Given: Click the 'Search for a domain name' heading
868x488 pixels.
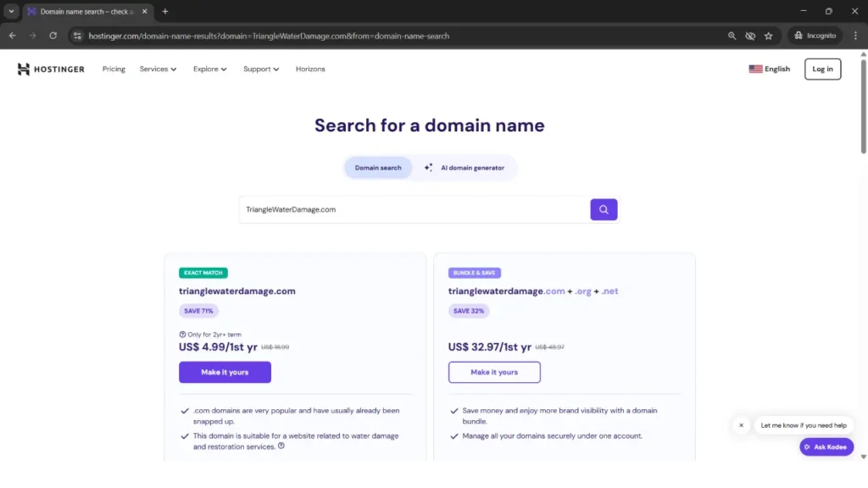Looking at the screenshot, I should (430, 125).
